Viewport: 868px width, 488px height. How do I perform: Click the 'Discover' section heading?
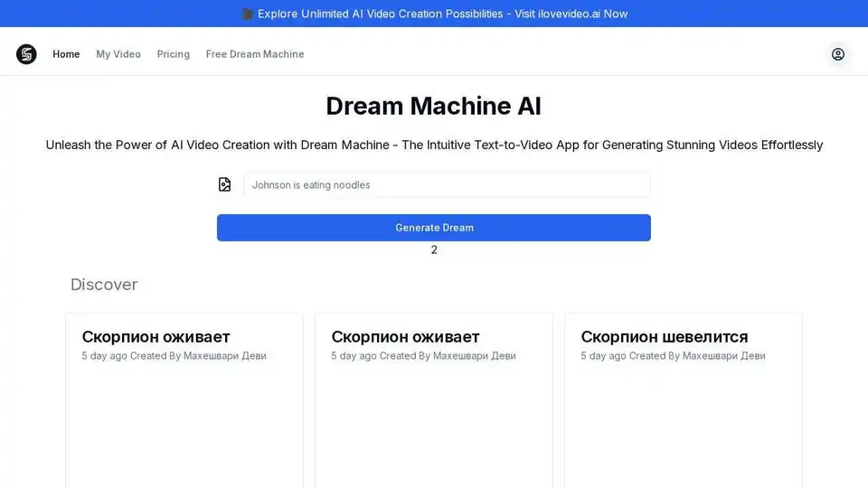coord(104,285)
